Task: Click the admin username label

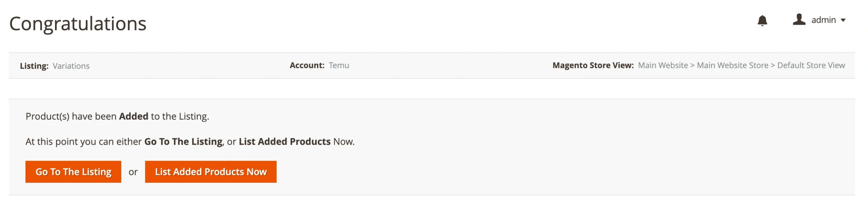Action: coord(823,20)
